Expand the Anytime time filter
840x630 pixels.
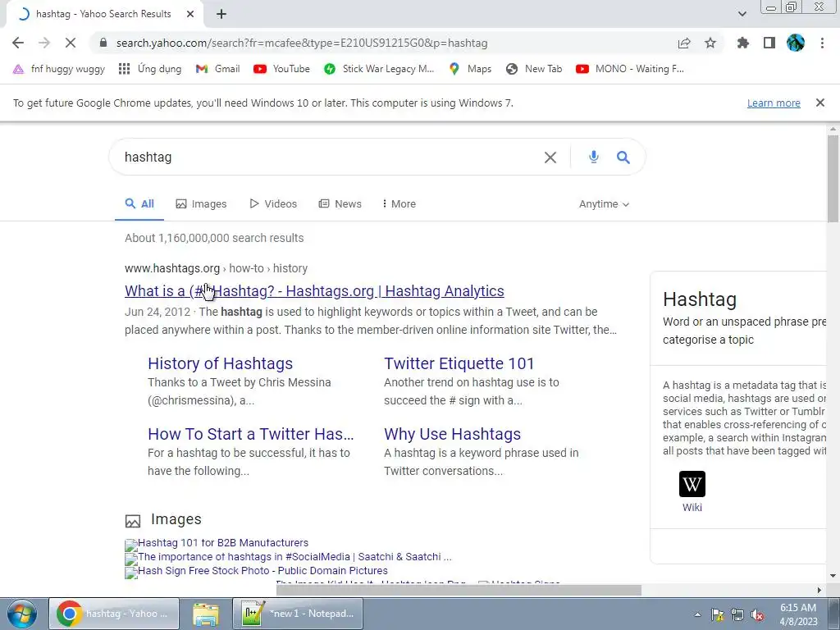tap(604, 204)
